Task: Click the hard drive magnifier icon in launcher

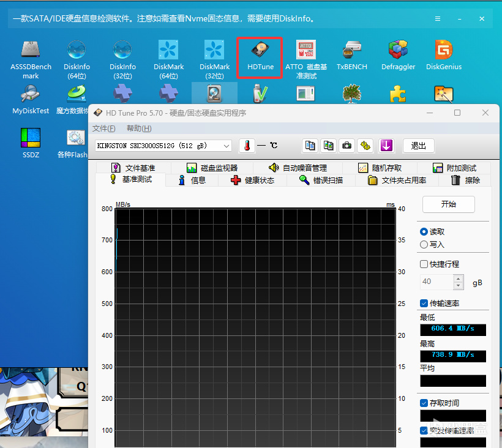Action: click(214, 94)
